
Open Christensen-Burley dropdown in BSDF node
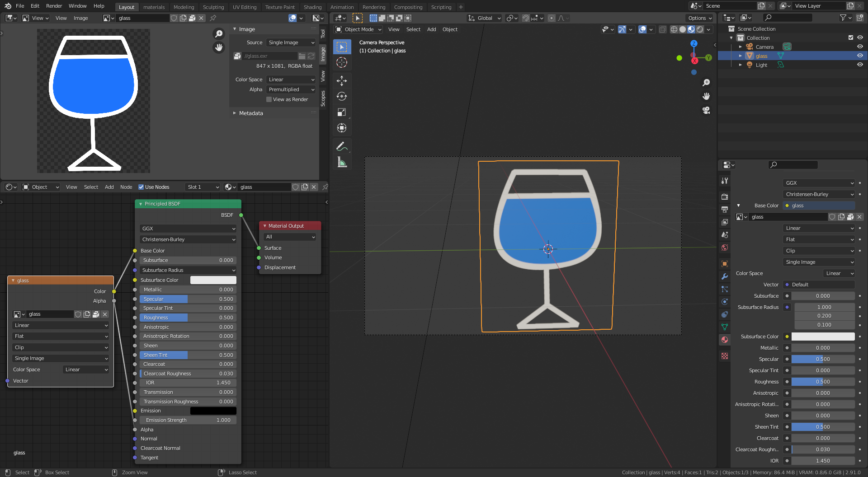(188, 239)
